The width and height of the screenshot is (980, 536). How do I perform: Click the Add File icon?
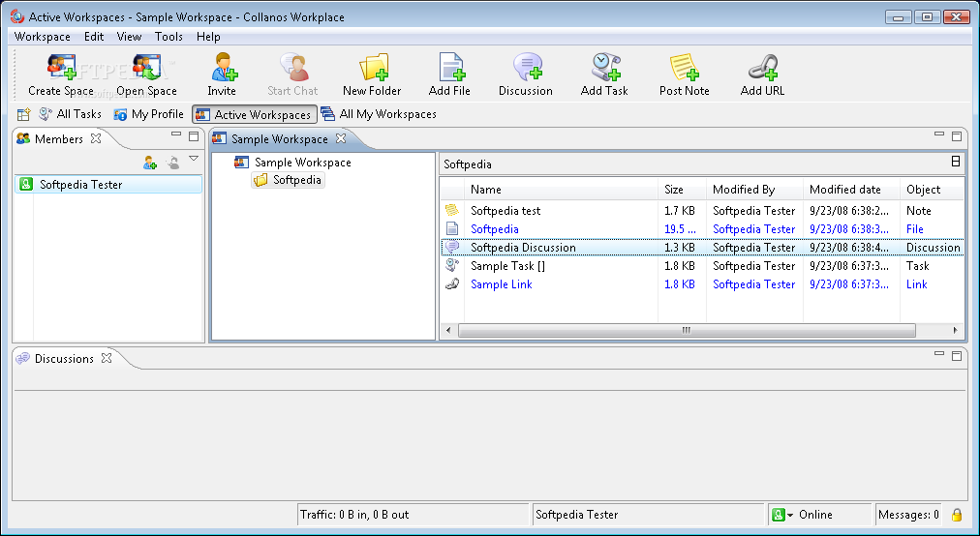[451, 68]
